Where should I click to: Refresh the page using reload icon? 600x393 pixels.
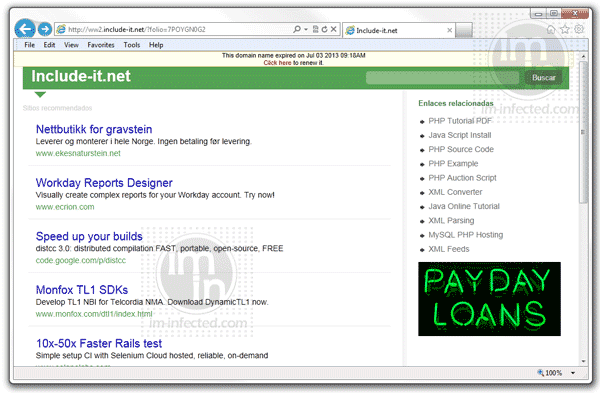click(x=324, y=29)
